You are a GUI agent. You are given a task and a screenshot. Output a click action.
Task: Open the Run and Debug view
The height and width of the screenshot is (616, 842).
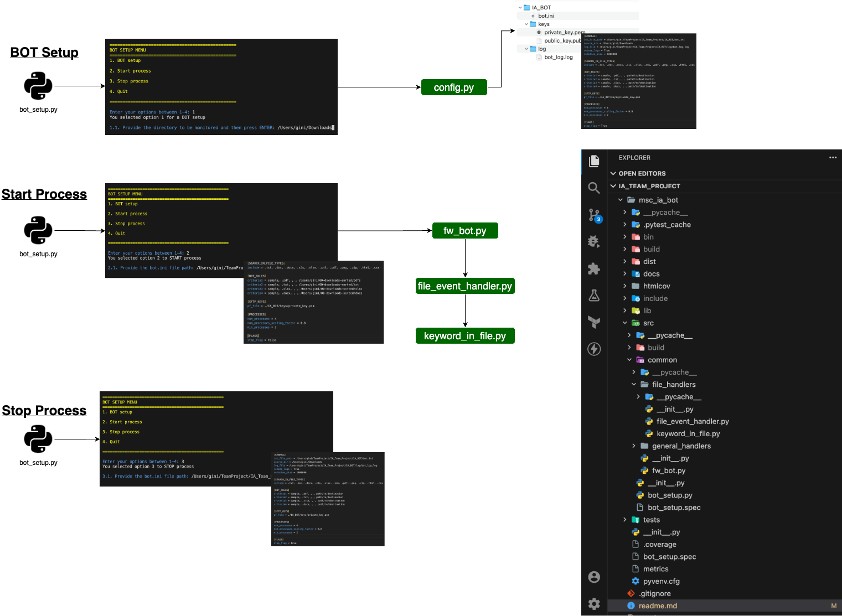(x=594, y=242)
